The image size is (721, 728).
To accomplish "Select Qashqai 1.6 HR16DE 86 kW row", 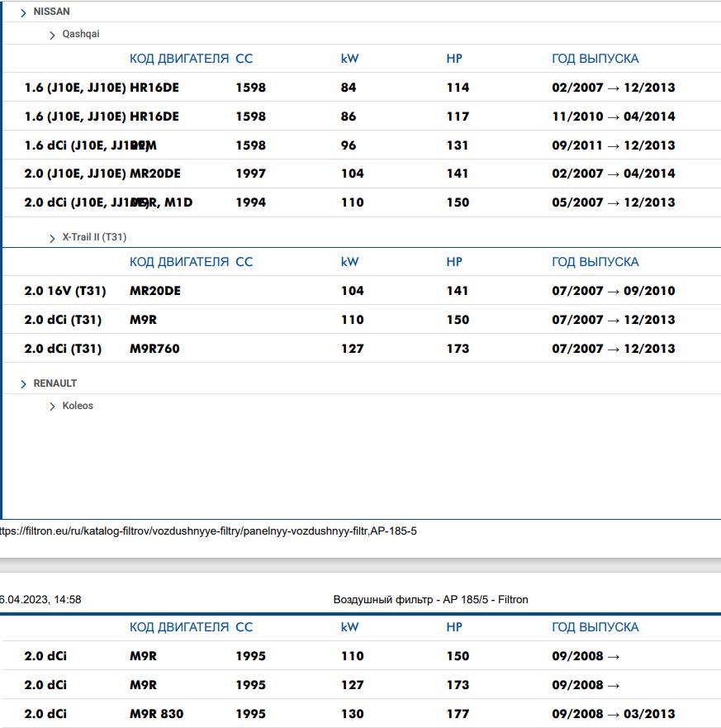I will (x=362, y=116).
